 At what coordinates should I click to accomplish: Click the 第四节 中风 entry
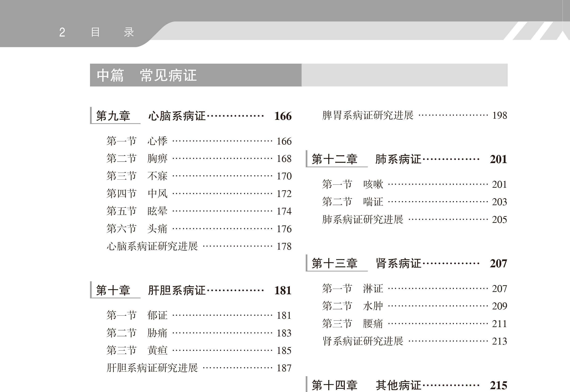pos(157,194)
